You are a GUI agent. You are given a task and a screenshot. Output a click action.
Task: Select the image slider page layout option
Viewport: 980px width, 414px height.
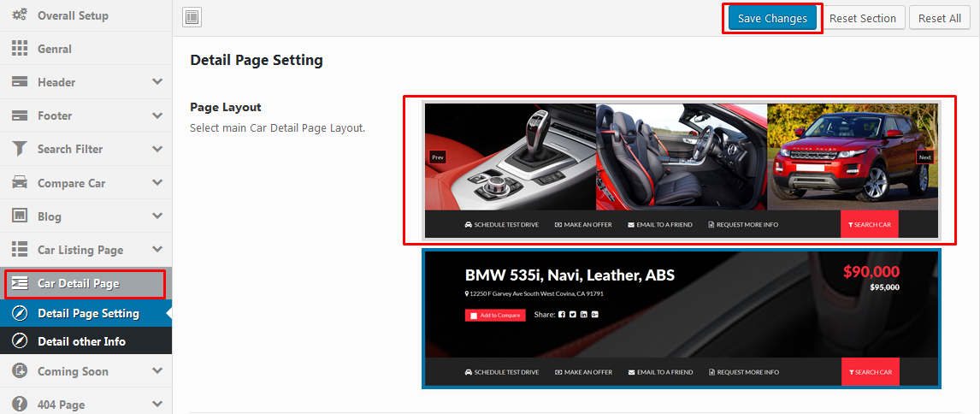(x=682, y=170)
